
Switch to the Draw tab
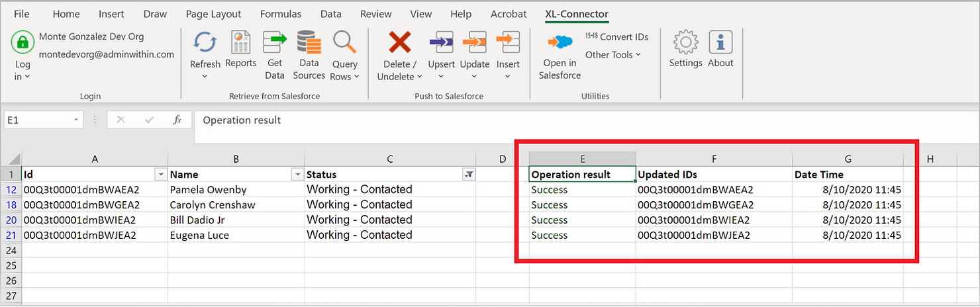pyautogui.click(x=155, y=14)
